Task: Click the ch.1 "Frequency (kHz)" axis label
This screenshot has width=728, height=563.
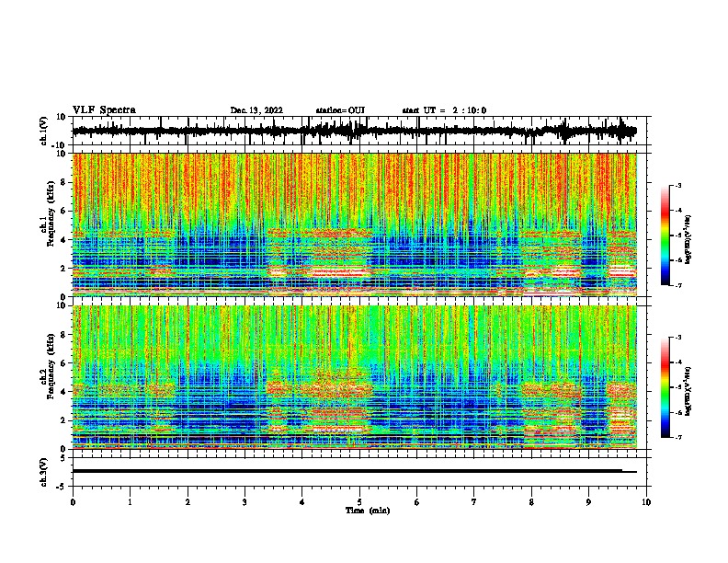Action: 51,214
